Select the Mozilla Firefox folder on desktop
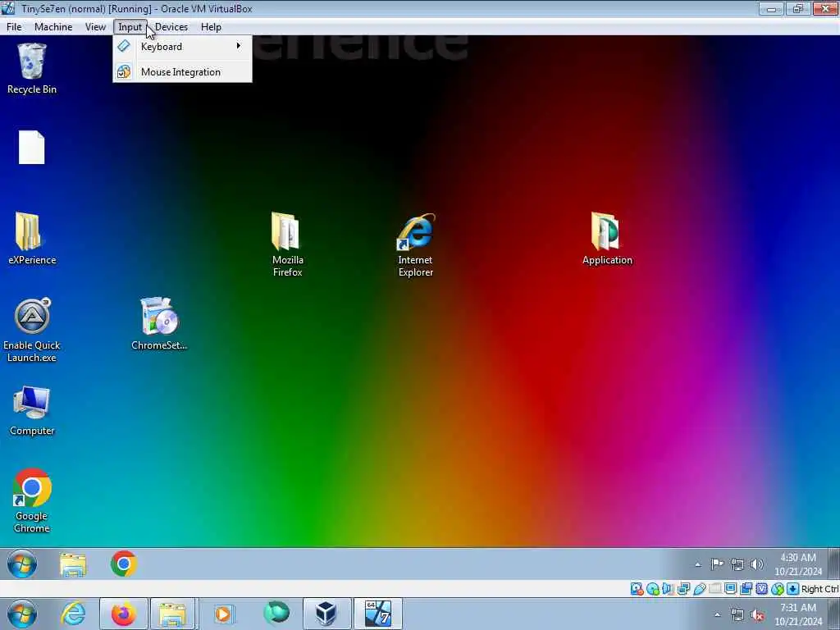The width and height of the screenshot is (840, 630). click(287, 244)
